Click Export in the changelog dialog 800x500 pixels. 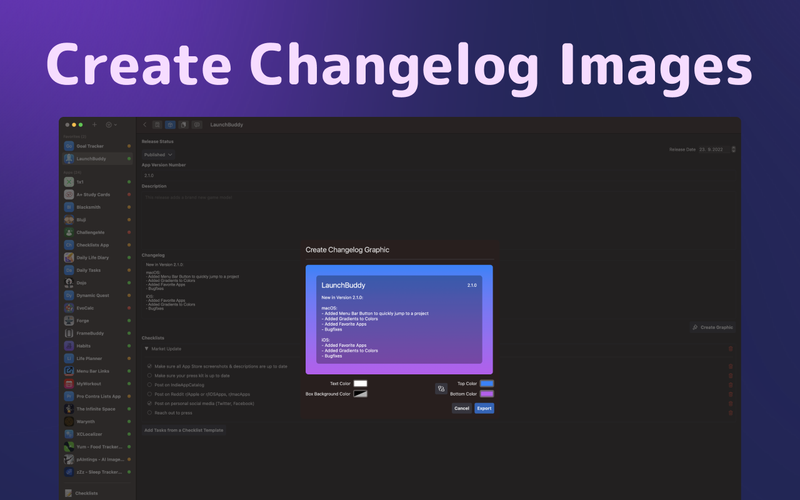(x=484, y=408)
